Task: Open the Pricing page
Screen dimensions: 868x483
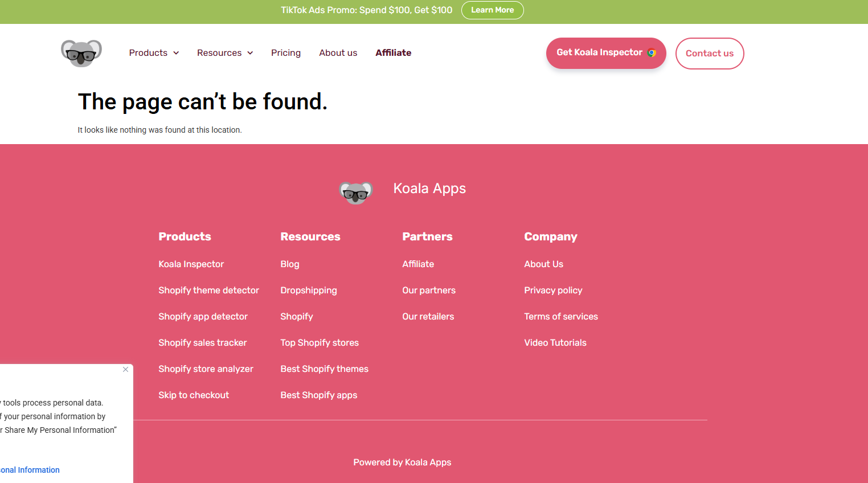Action: (x=286, y=53)
